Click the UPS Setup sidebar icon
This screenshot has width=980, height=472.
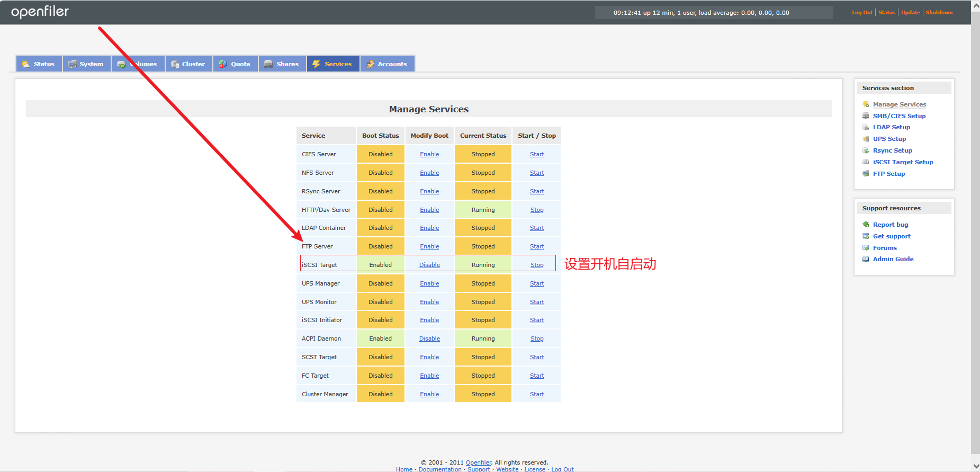point(866,139)
